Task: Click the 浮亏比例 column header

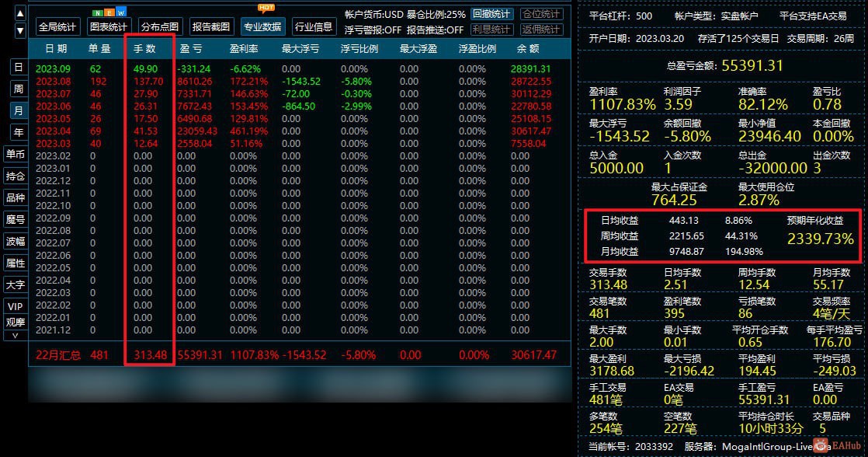Action: click(x=359, y=49)
